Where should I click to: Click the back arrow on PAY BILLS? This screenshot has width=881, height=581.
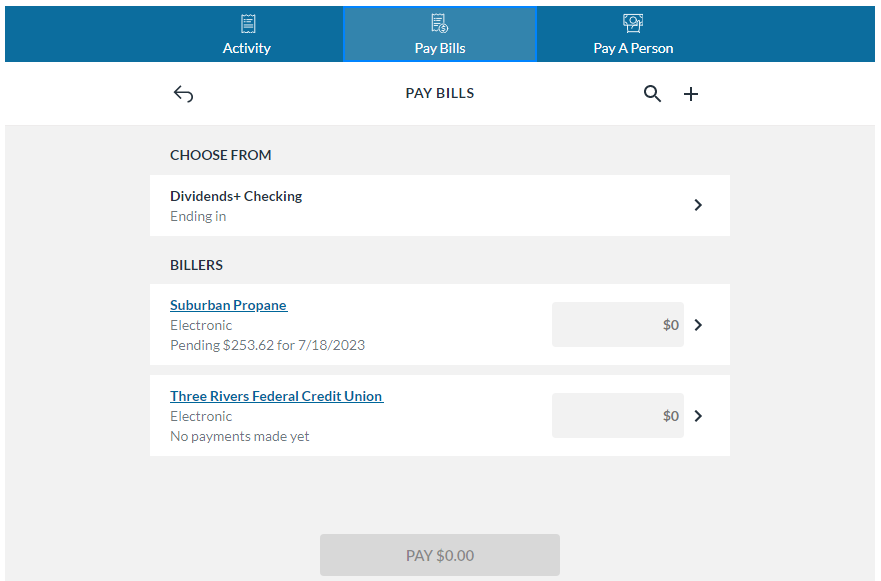[183, 93]
